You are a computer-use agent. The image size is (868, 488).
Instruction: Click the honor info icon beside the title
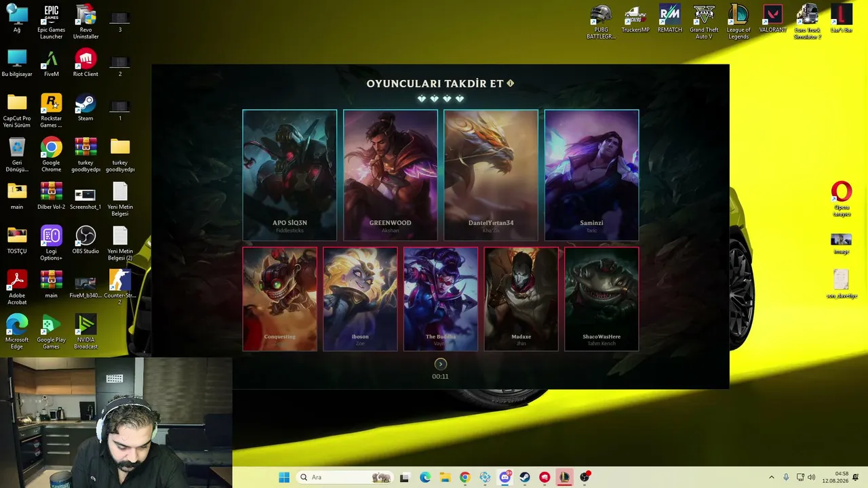[511, 83]
